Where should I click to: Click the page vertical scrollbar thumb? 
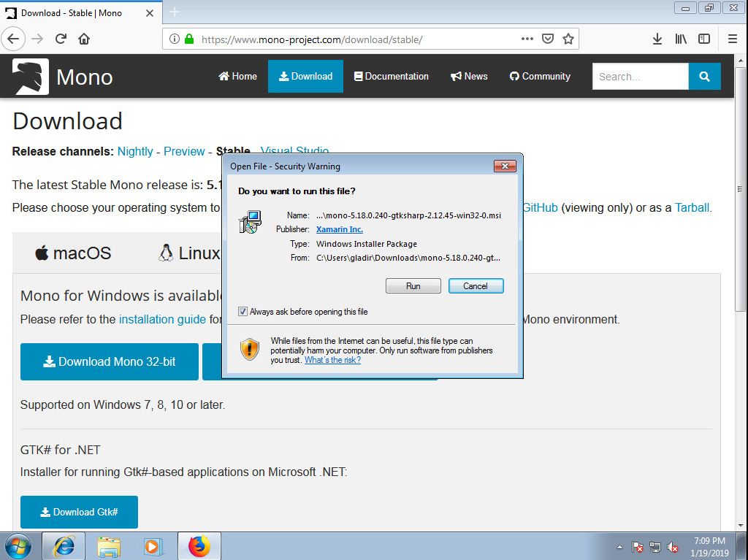[741, 190]
